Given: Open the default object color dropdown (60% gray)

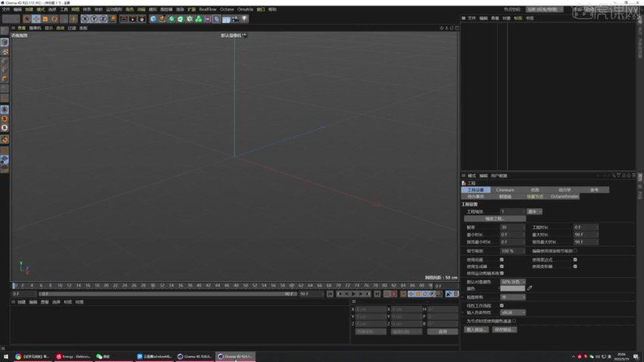Looking at the screenshot, I should click(513, 282).
